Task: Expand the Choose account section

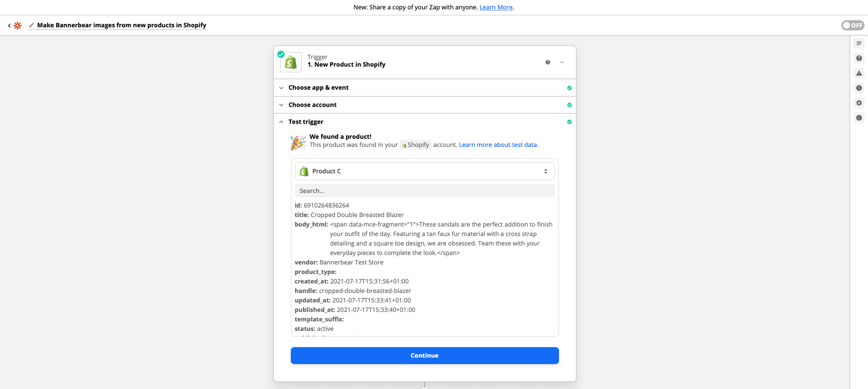Action: pos(312,105)
